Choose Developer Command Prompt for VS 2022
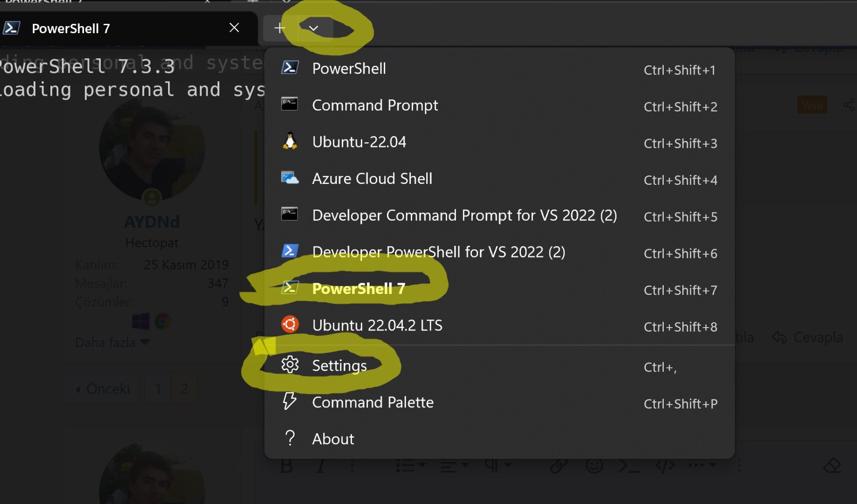857x504 pixels. [x=464, y=215]
